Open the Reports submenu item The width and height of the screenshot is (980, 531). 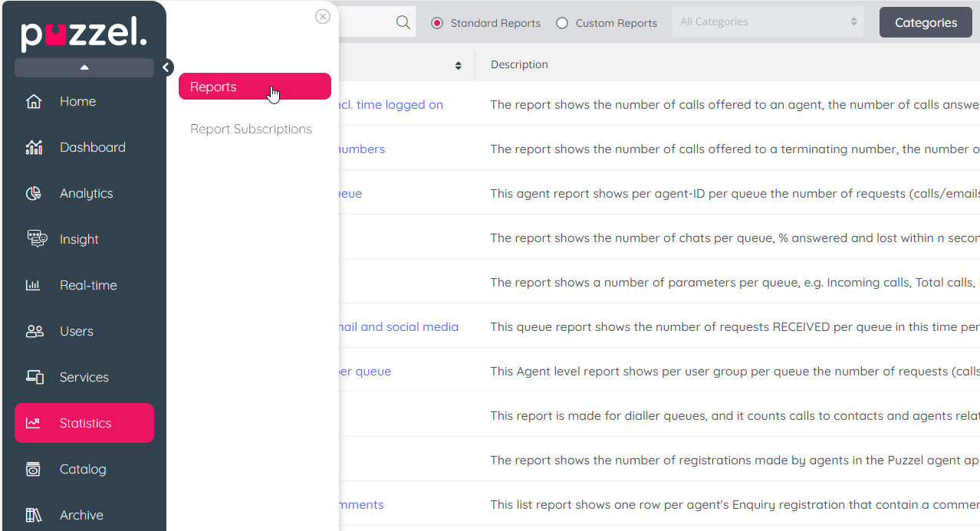click(254, 87)
